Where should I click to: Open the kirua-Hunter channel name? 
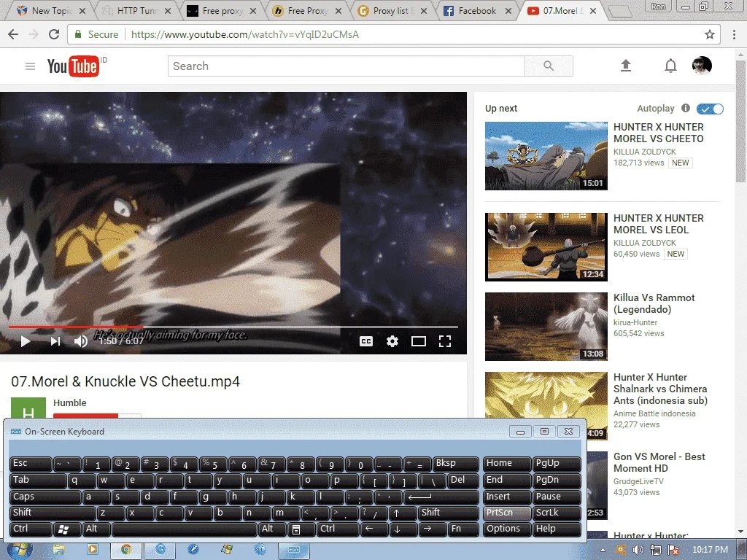[x=635, y=322]
